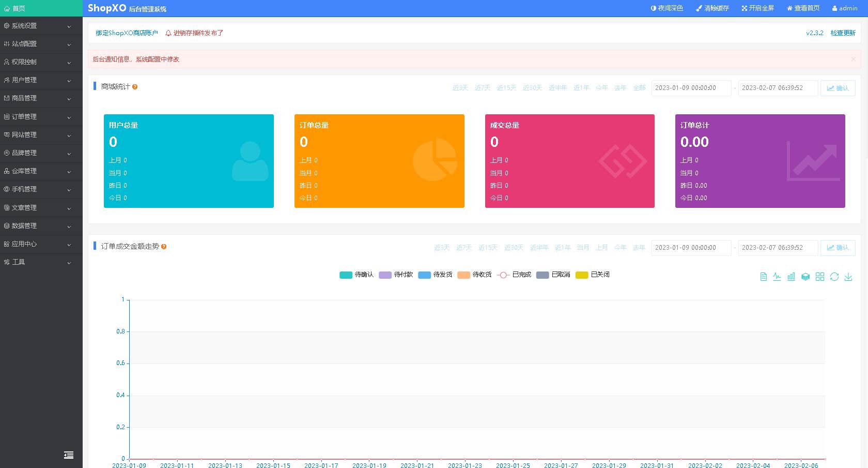Click the stacked layers chart icon

tap(805, 277)
